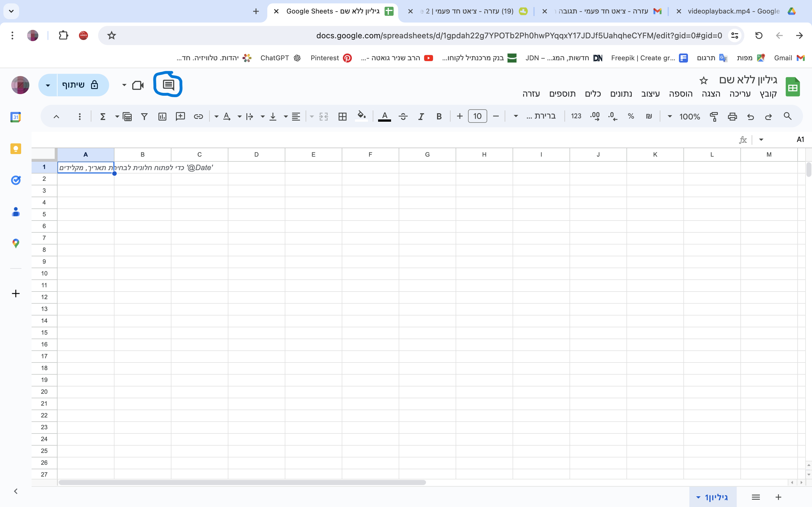The image size is (812, 507).
Task: Click the Functions sigma icon
Action: 103,116
